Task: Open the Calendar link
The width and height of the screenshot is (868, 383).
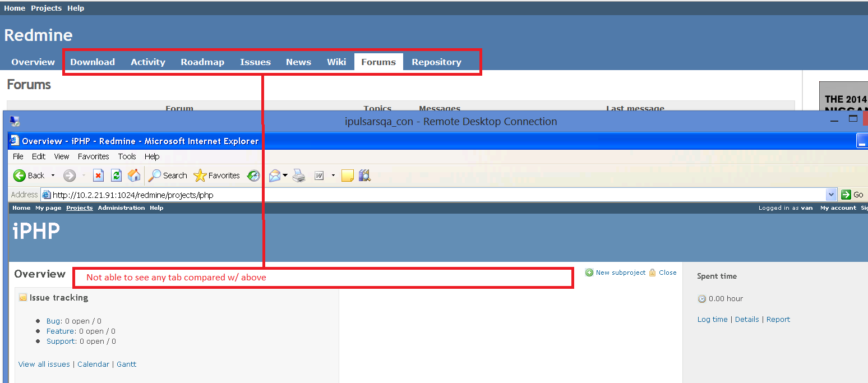Action: tap(94, 364)
